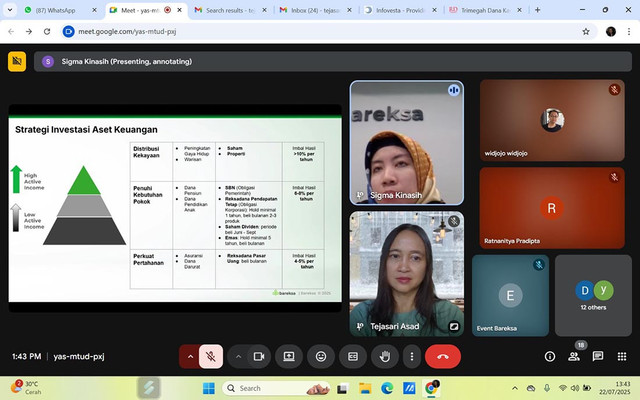This screenshot has width=640, height=400.
Task: Turn on closed captions
Action: point(353,356)
